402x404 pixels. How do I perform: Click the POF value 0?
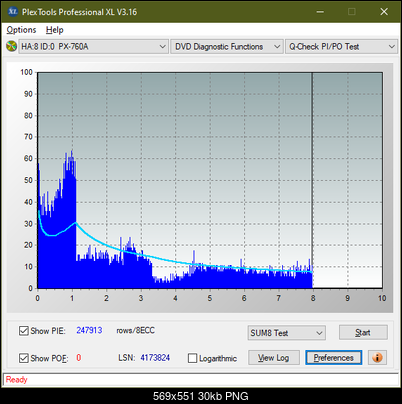coord(79,358)
